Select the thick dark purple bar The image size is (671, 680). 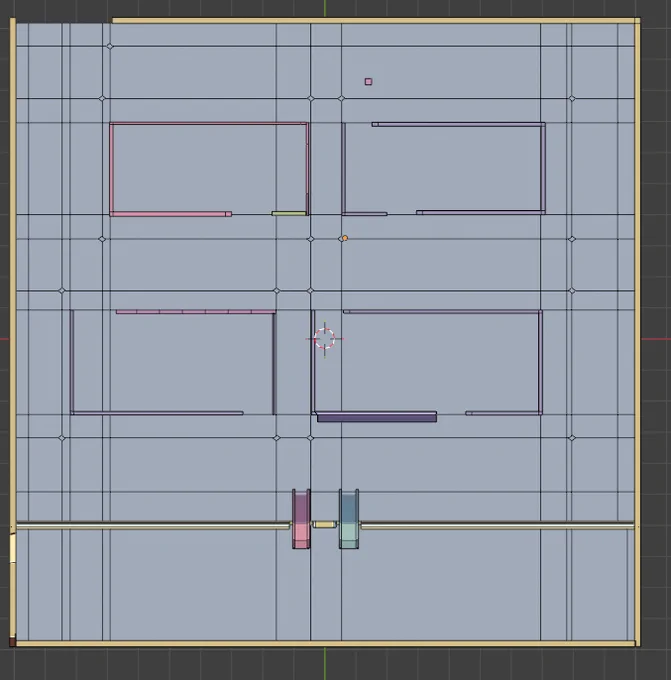pyautogui.click(x=377, y=418)
